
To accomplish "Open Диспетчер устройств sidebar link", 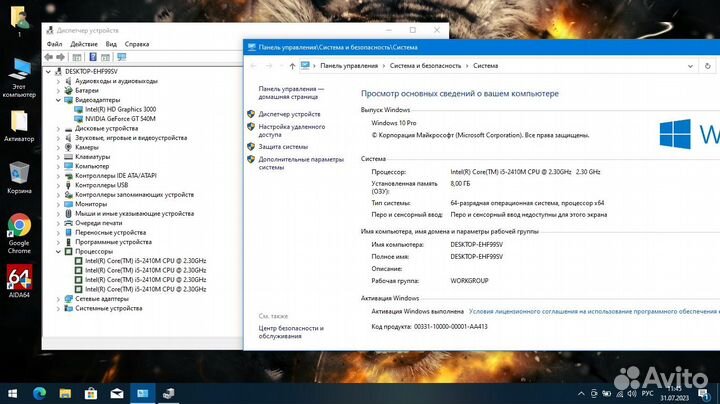I will [289, 114].
